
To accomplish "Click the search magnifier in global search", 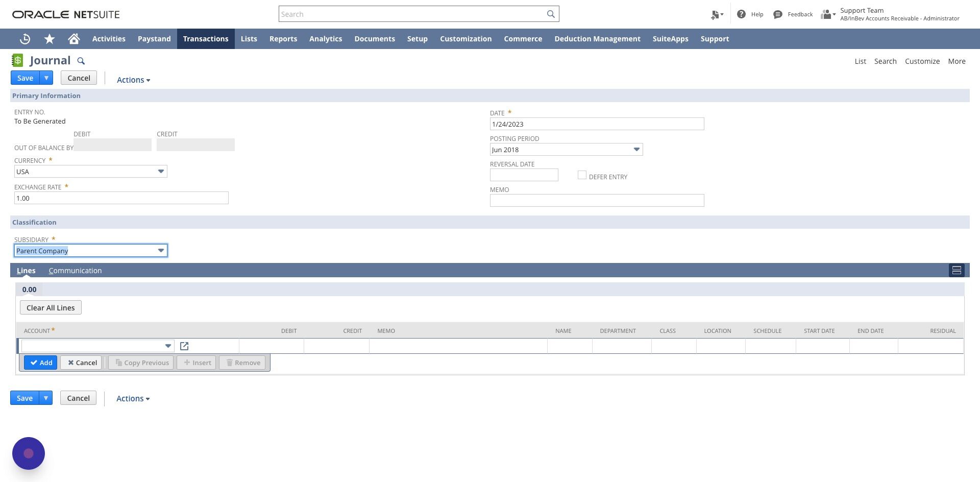I will [551, 14].
